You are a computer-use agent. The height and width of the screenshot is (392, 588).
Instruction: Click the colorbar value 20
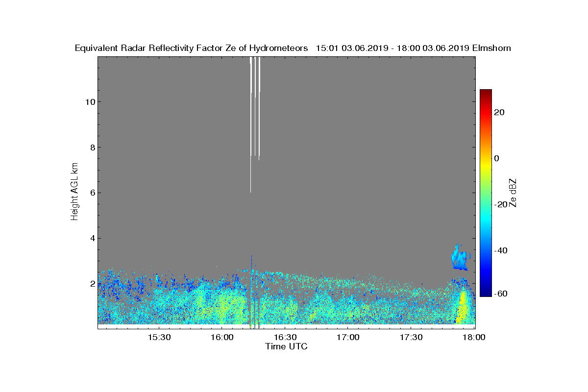(x=500, y=112)
